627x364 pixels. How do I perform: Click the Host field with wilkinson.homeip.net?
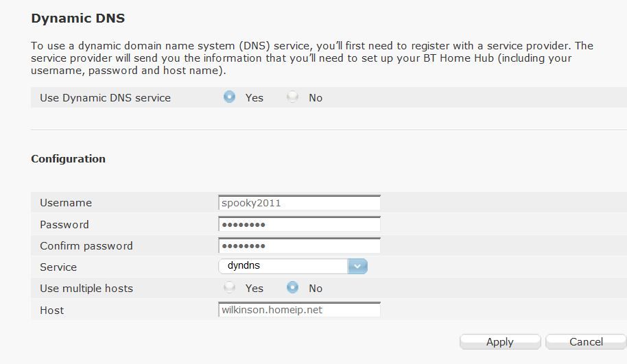point(299,310)
